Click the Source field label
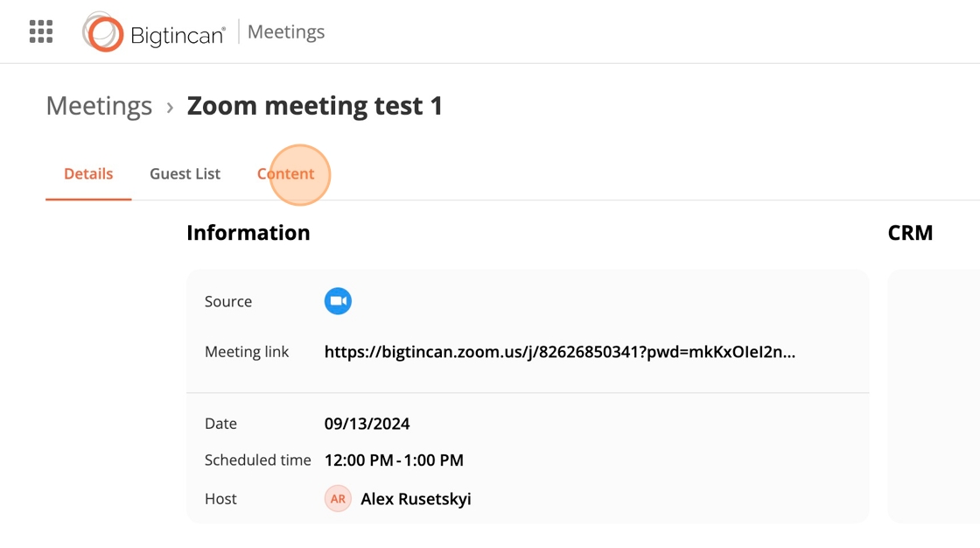 (x=228, y=301)
